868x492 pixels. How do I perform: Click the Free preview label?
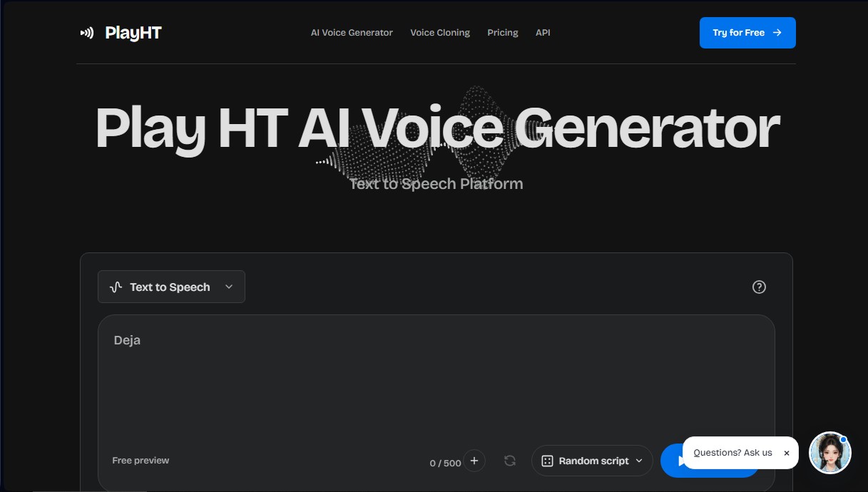coord(141,461)
